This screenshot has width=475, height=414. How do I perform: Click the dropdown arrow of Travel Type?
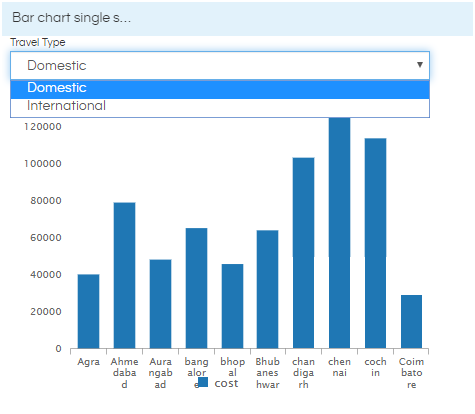[x=420, y=65]
